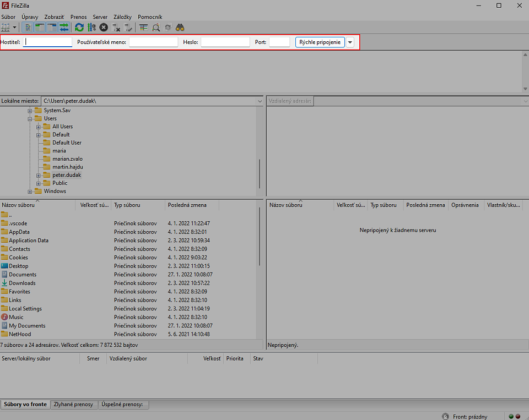Toggle remote directory tree display
The width and height of the screenshot is (529, 420).
point(52,28)
